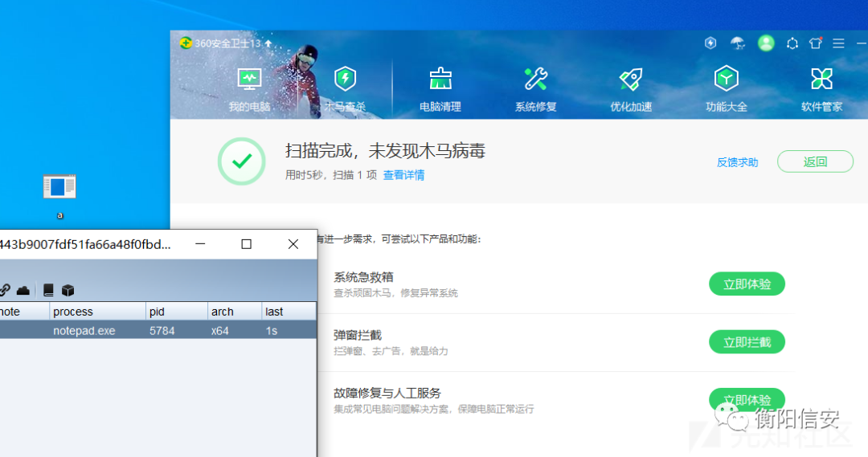Click the green scan-complete checkmark icon
Viewport: 868px width, 457px height.
[241, 161]
